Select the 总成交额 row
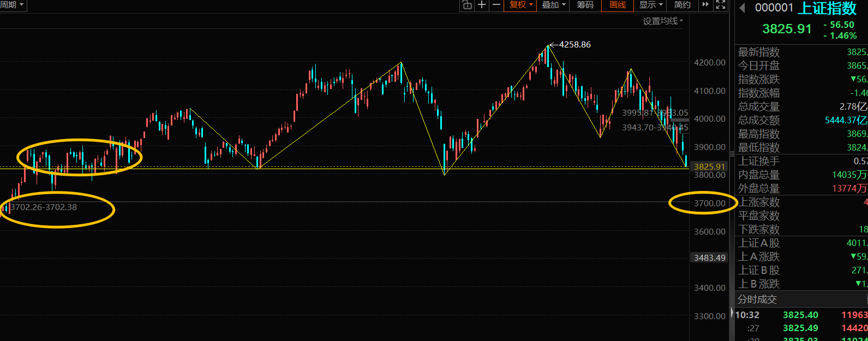 coord(801,120)
